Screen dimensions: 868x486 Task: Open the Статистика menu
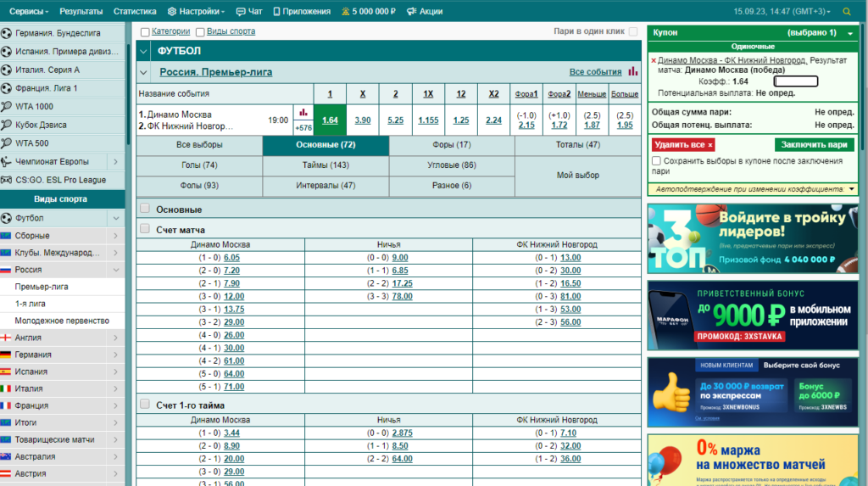(135, 11)
